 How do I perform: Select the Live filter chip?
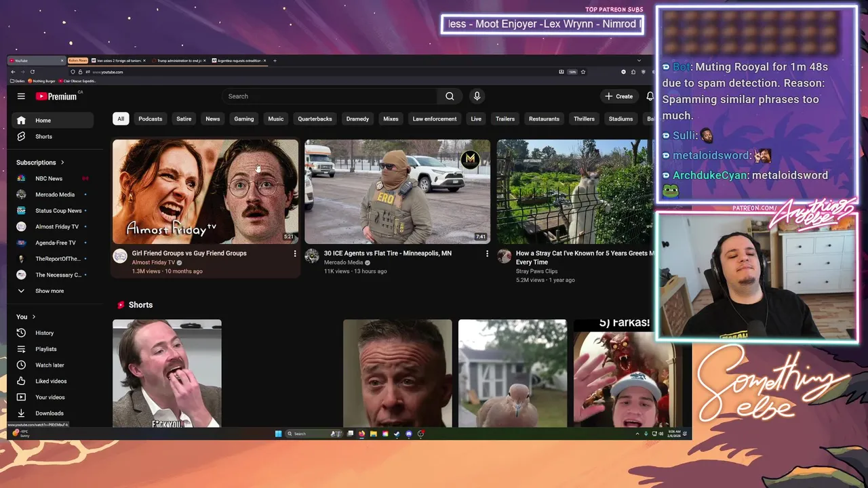(x=476, y=119)
